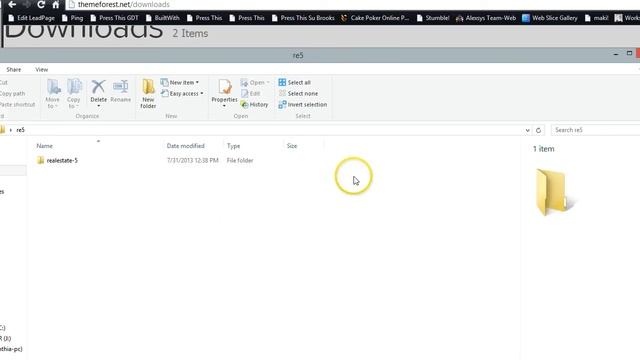Viewport: 640px width, 360px height.
Task: Open the Cake Poker Online bookmark
Action: coord(375,18)
